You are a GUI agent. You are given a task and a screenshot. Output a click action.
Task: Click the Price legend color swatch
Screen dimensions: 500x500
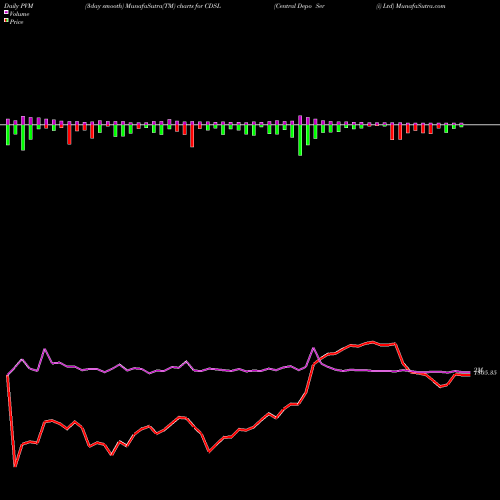coord(6,21)
